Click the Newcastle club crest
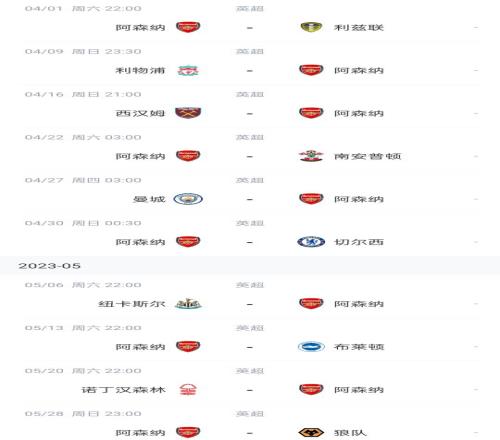500x440 pixels. (x=188, y=304)
